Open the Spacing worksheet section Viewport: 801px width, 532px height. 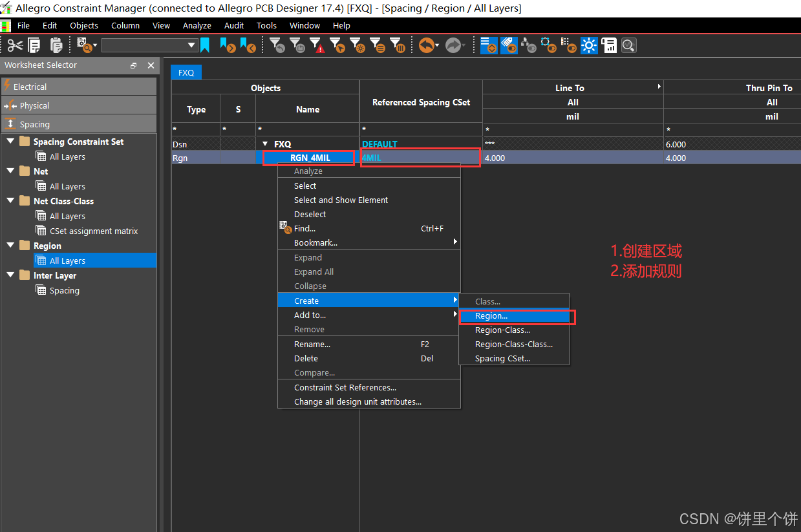79,124
